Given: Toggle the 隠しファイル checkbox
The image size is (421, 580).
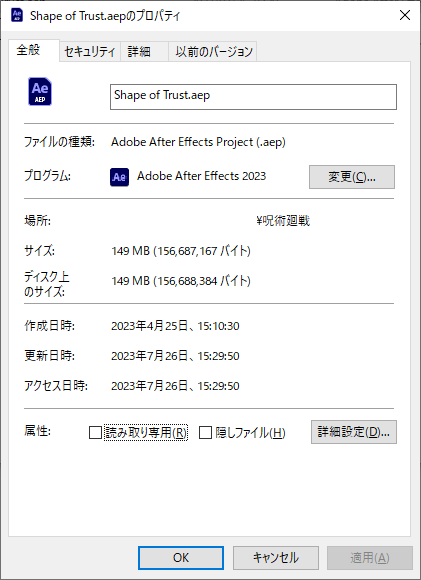Looking at the screenshot, I should pos(205,432).
